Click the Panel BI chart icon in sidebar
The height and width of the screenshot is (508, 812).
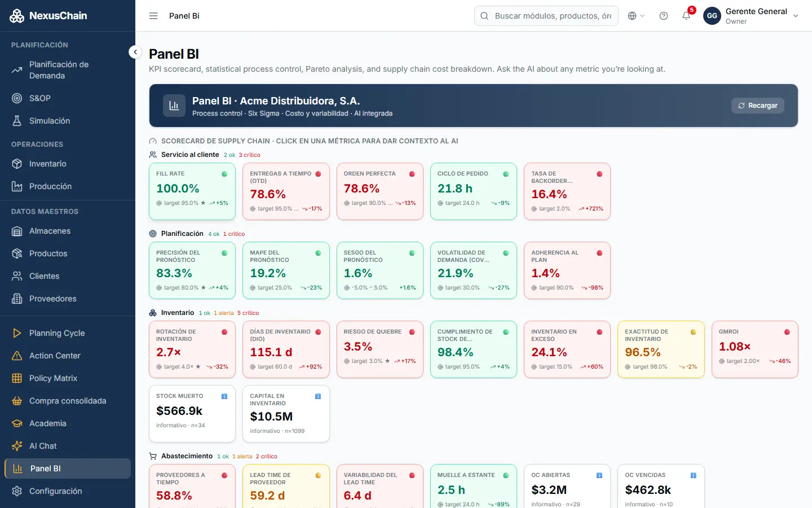pos(18,468)
